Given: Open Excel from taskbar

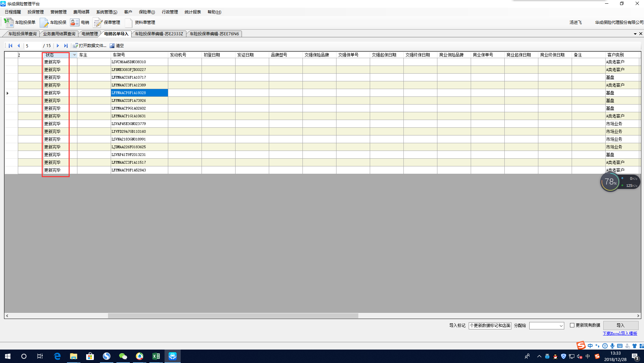Looking at the screenshot, I should [156, 356].
